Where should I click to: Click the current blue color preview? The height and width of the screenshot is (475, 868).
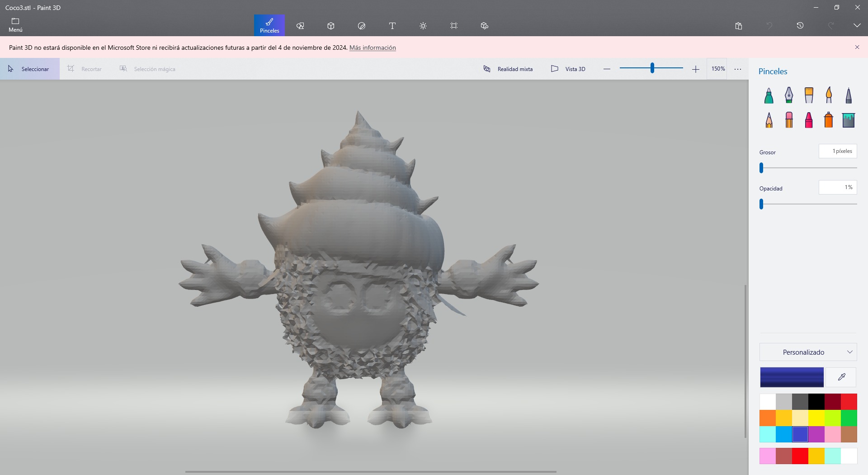(x=792, y=377)
